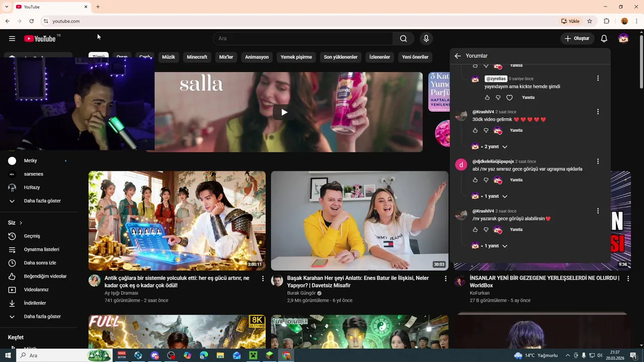This screenshot has width=644, height=362.
Task: Select the Son yüklenenler filter chip
Action: point(341,57)
